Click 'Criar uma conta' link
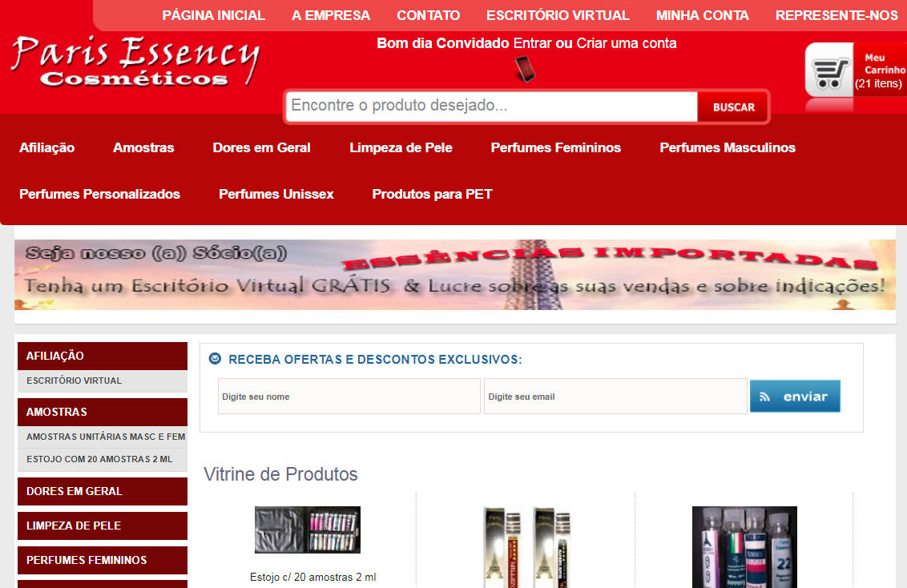The height and width of the screenshot is (588, 907). 627,43
